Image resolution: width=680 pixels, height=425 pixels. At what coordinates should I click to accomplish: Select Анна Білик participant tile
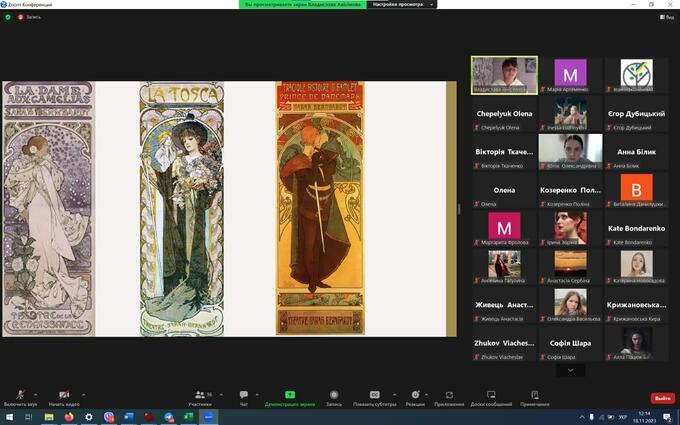(636, 152)
